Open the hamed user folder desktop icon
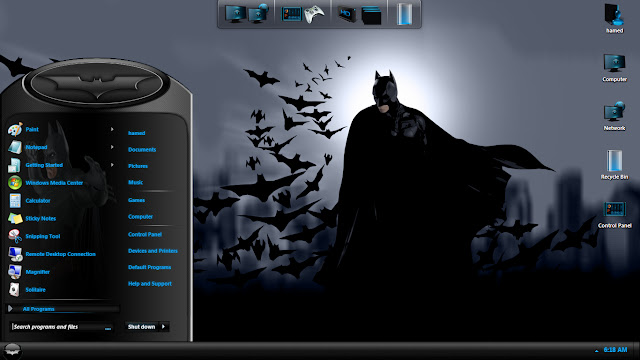 pos(614,19)
